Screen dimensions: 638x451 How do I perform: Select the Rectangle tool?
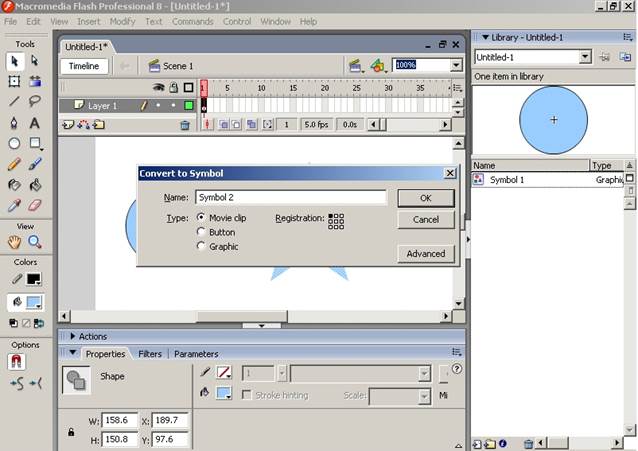tap(35, 143)
